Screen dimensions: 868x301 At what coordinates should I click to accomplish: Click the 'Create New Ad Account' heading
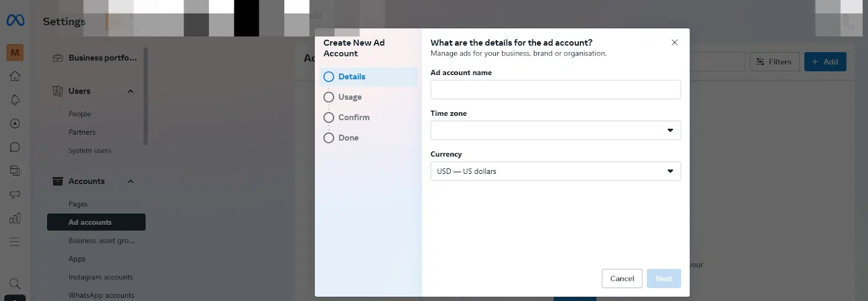354,48
